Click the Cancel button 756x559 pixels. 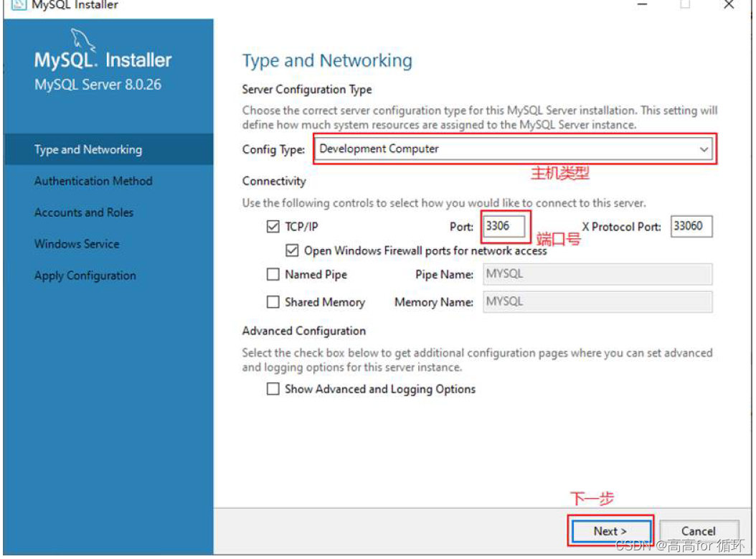tap(699, 531)
